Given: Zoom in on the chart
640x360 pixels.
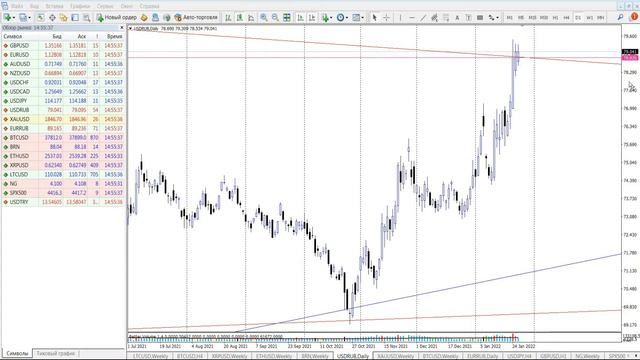Looking at the screenshot, I should [264, 18].
